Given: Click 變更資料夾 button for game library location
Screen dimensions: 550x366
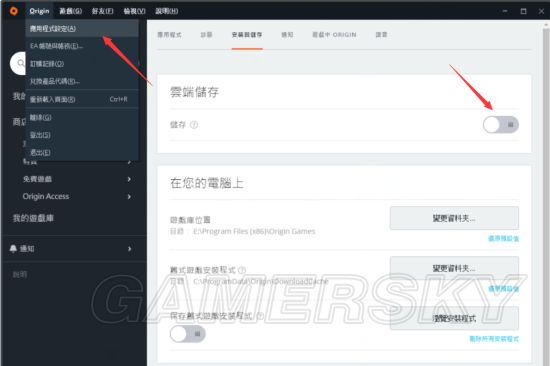Looking at the screenshot, I should (454, 218).
